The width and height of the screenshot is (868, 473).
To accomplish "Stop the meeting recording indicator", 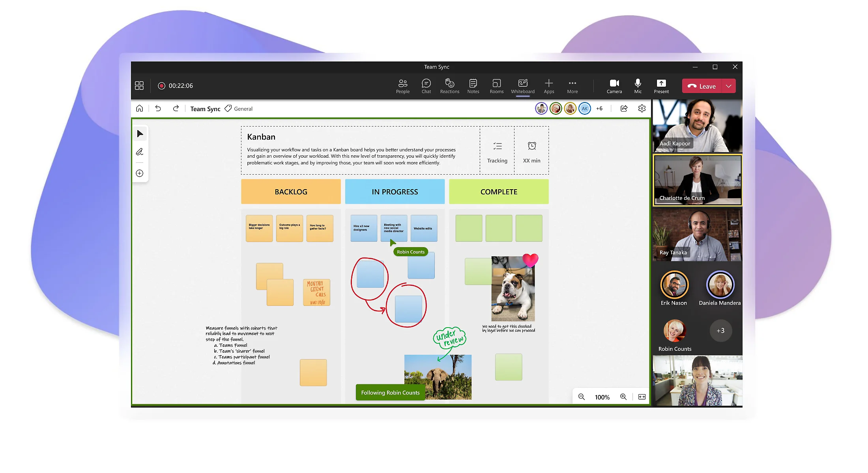I will (162, 86).
